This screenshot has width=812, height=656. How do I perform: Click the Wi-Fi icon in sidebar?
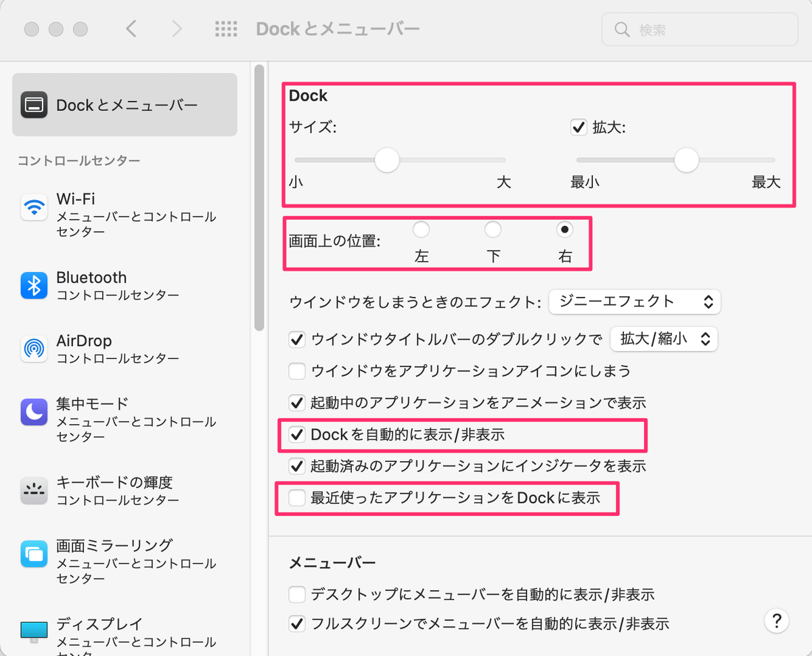(x=34, y=207)
